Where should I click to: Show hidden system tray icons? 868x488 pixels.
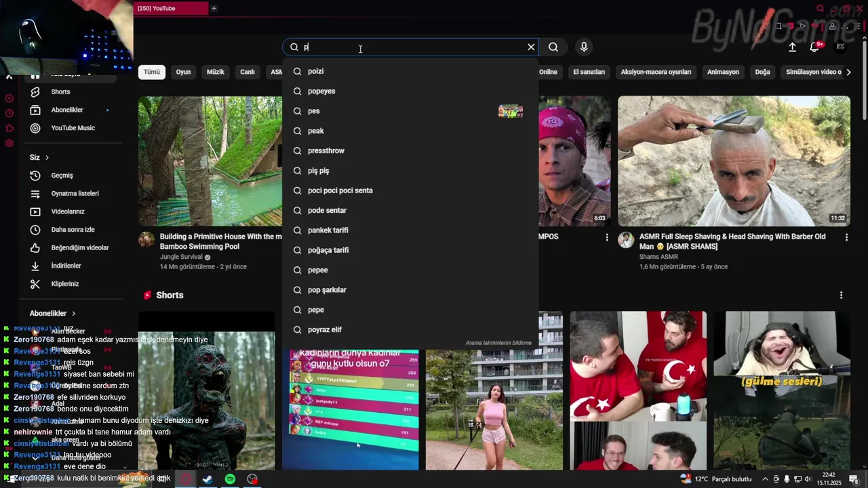[x=765, y=479]
